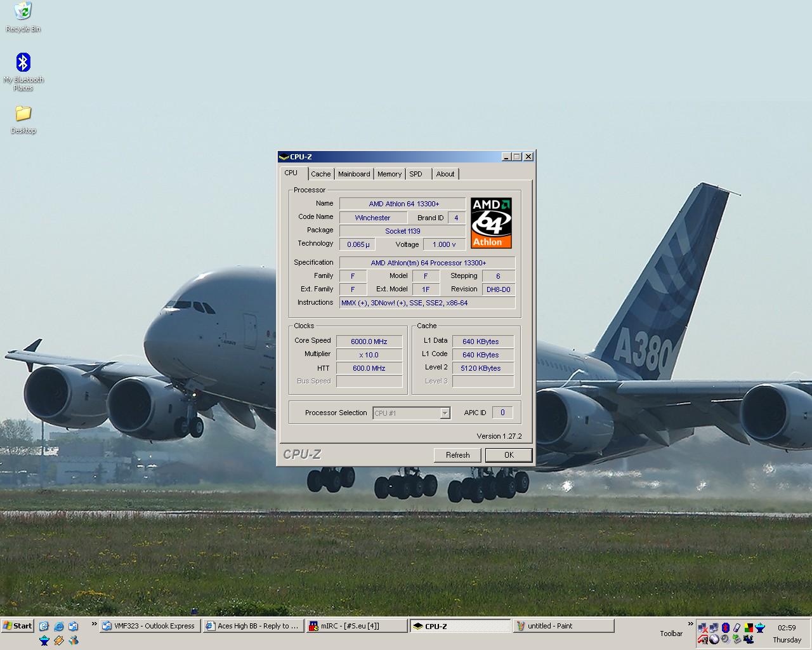Click the Instructions field text
The width and height of the screenshot is (812, 650).
click(x=428, y=303)
